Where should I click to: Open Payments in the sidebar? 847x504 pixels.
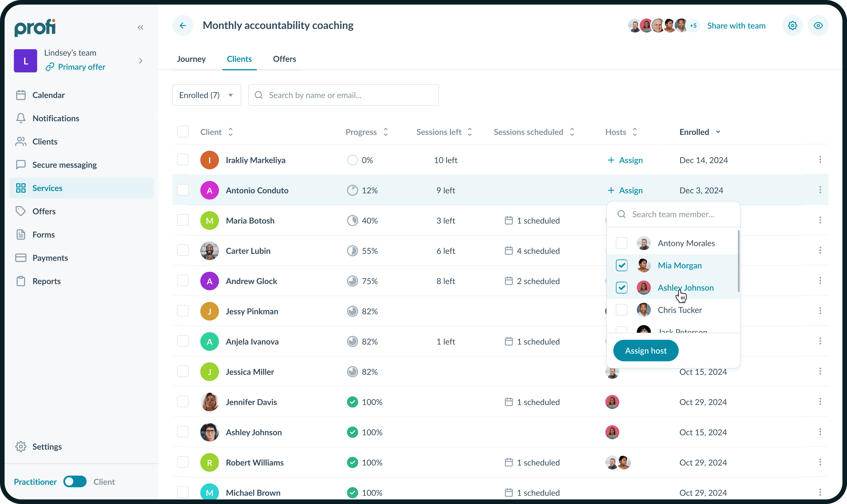(50, 258)
